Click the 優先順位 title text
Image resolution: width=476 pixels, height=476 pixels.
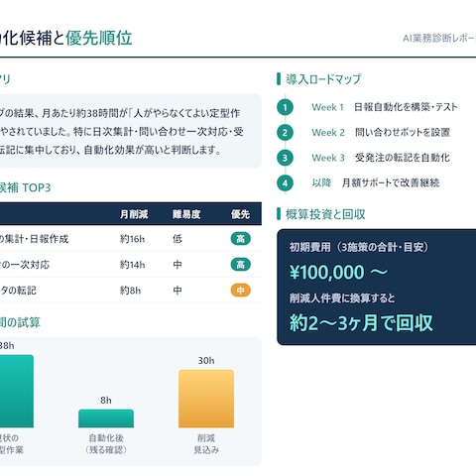click(99, 38)
